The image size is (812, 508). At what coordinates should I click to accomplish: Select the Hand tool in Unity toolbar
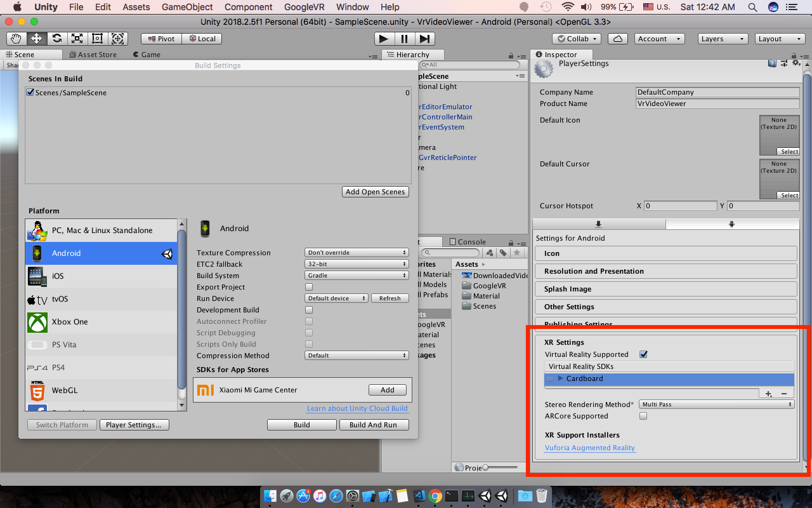click(x=16, y=39)
